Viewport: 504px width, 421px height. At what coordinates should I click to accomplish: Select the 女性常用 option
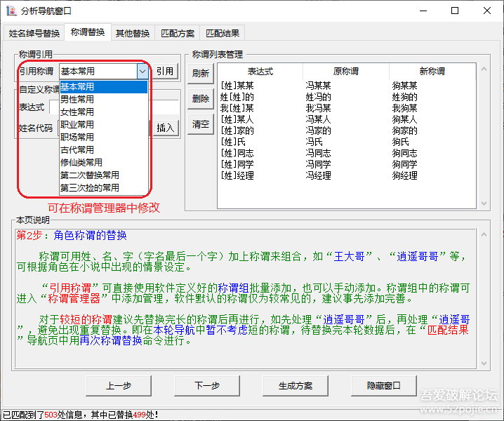tap(103, 112)
